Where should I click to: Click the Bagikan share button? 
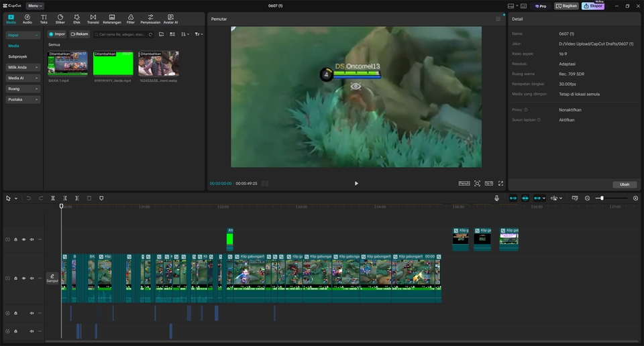[566, 6]
